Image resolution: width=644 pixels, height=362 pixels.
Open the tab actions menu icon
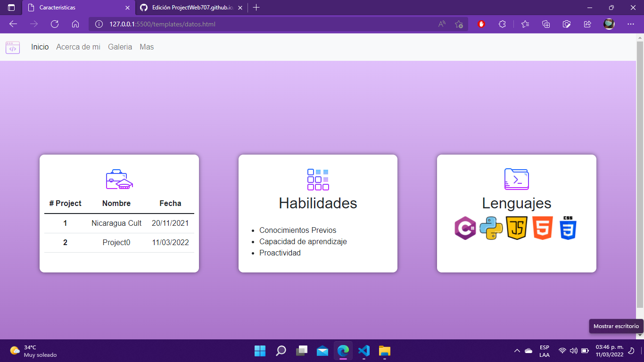click(11, 8)
